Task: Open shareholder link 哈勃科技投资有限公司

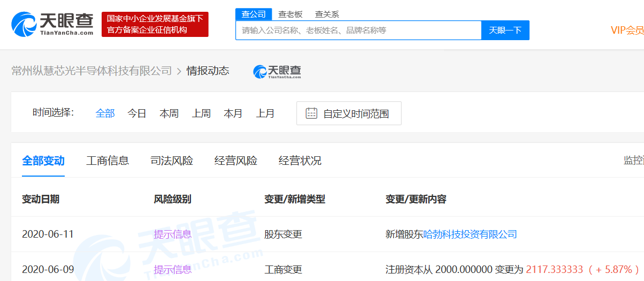Action: pos(470,234)
